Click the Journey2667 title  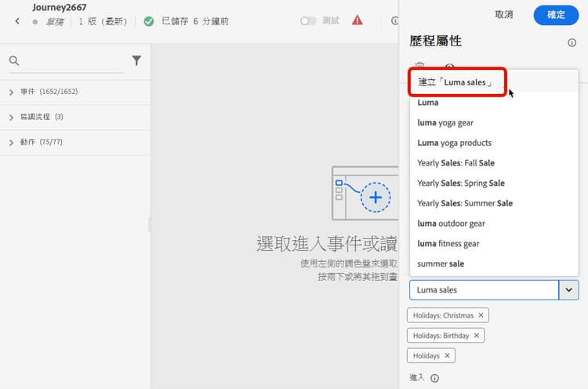click(60, 7)
